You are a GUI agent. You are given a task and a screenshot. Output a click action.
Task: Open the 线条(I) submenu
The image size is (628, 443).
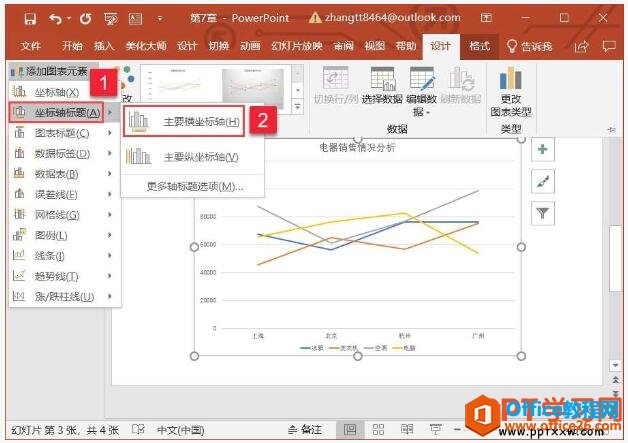pos(64,256)
